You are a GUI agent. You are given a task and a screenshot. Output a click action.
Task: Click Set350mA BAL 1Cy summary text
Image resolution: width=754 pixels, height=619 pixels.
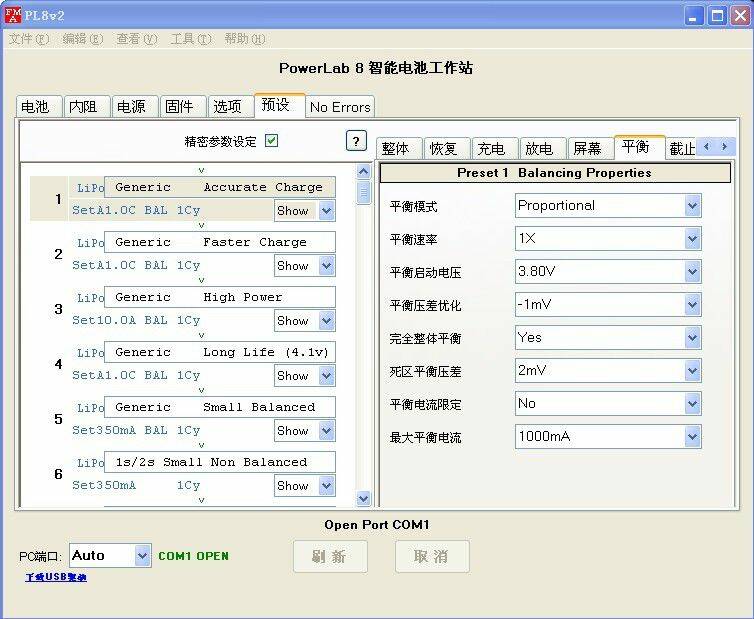click(x=136, y=430)
